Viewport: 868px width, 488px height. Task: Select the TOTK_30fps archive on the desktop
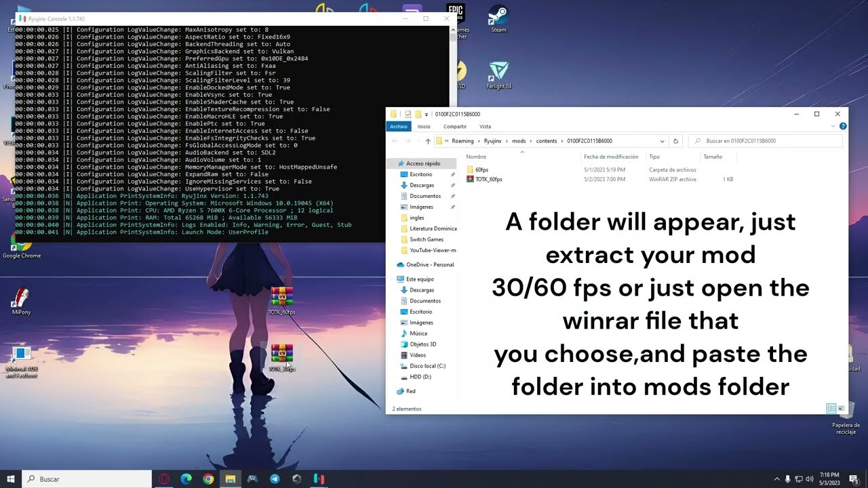coord(281,358)
